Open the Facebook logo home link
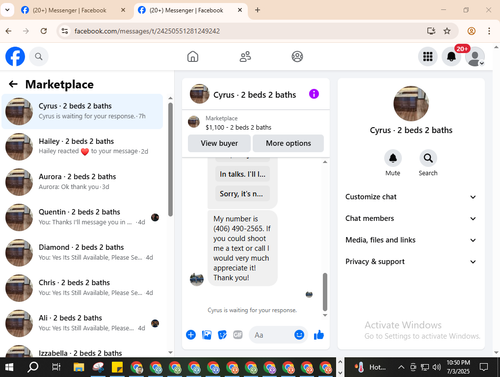The height and width of the screenshot is (377, 500). [15, 56]
